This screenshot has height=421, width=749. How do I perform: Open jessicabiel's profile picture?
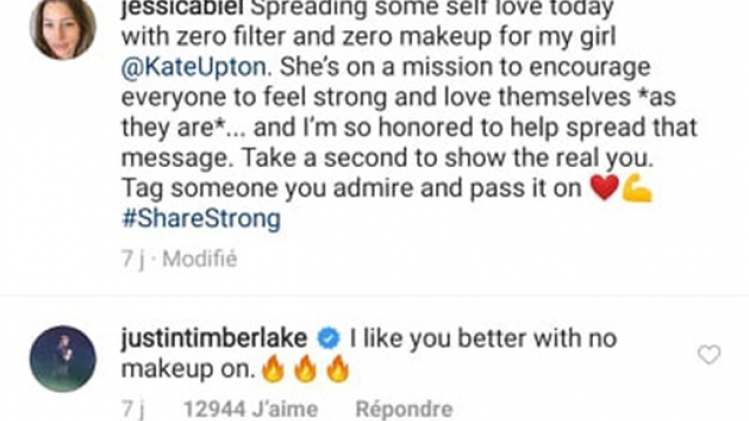coord(64,27)
